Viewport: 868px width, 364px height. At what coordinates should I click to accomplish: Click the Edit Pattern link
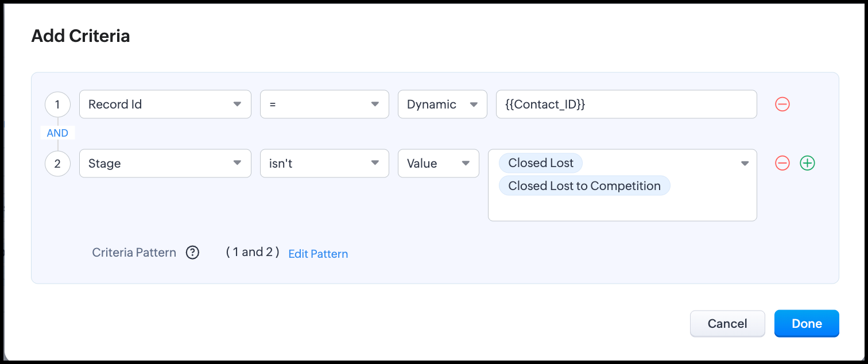coord(318,254)
